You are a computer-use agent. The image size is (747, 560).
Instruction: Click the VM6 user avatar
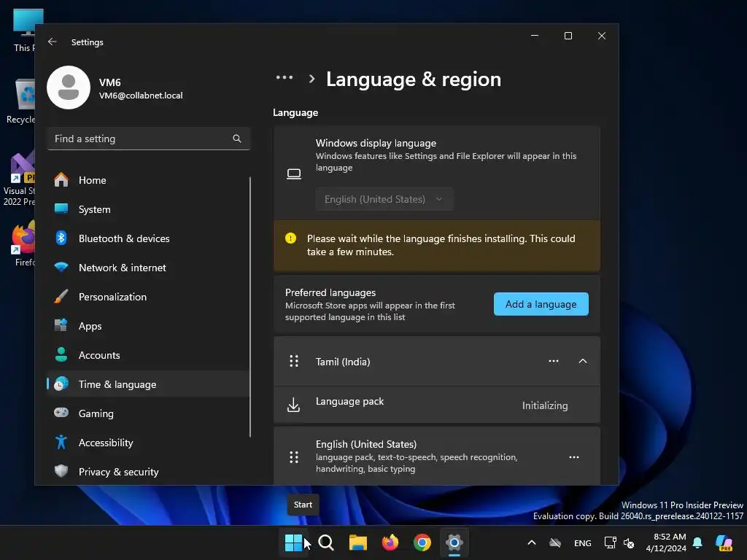(69, 87)
